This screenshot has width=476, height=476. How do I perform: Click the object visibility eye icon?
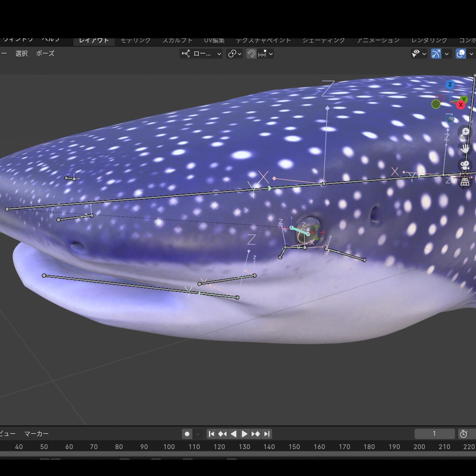click(x=416, y=53)
